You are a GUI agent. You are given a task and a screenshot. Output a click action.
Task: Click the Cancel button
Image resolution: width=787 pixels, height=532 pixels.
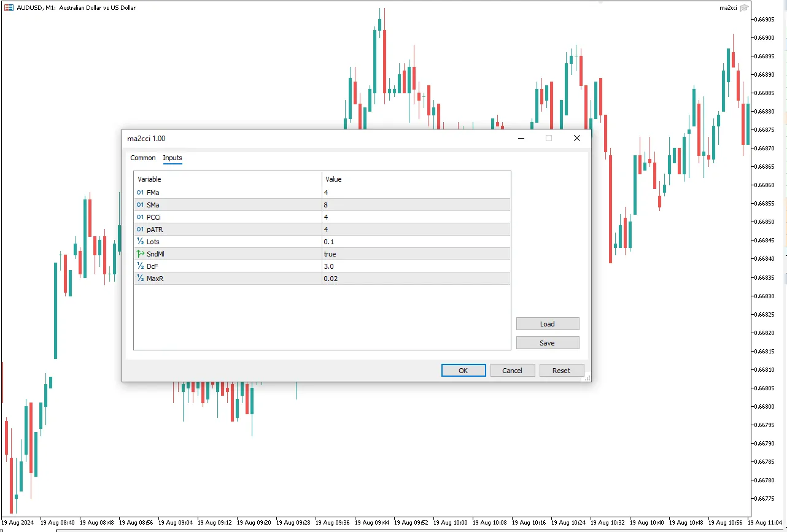[512, 371]
